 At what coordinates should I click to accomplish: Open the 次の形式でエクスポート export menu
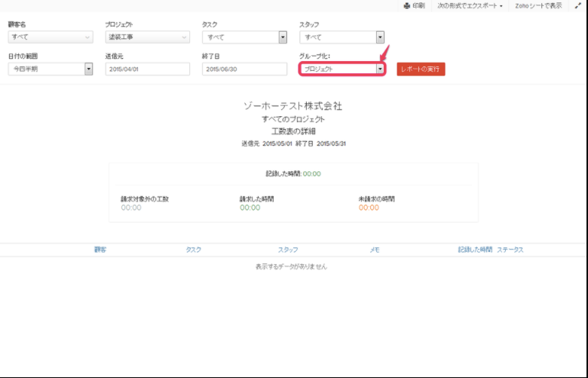point(470,5)
